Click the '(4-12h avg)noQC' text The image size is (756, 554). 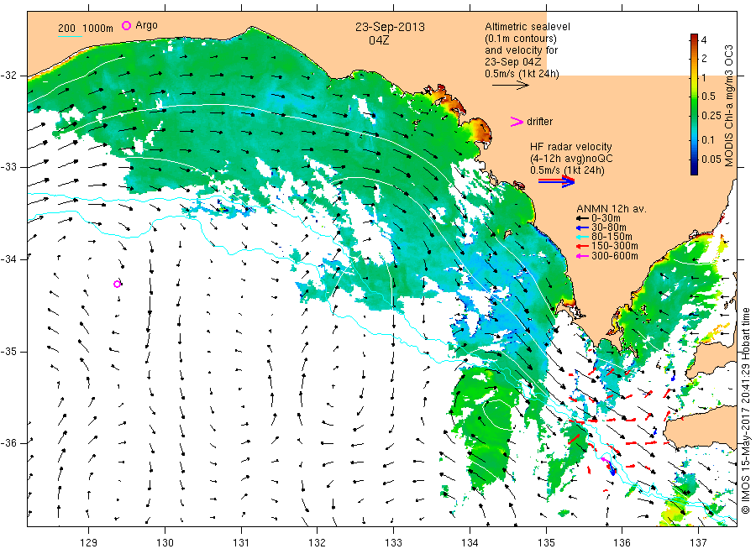[572, 159]
